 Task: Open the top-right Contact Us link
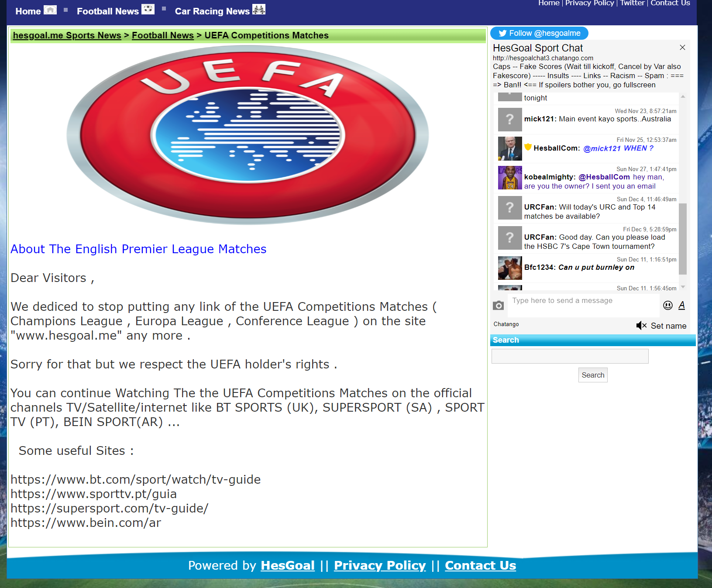670,3
